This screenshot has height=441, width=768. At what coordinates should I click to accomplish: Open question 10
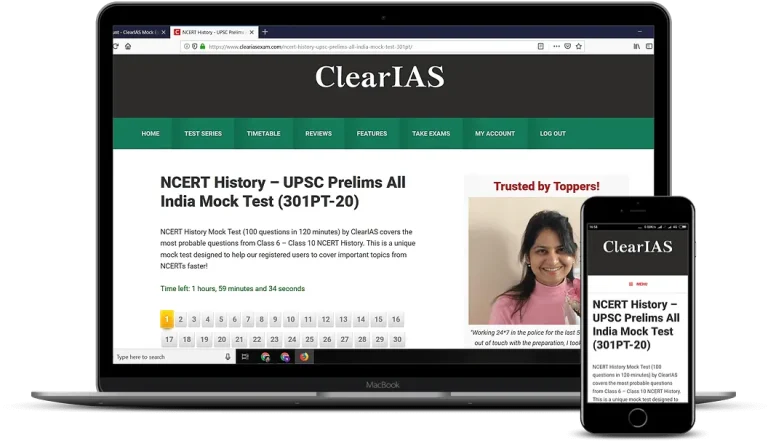(290, 319)
